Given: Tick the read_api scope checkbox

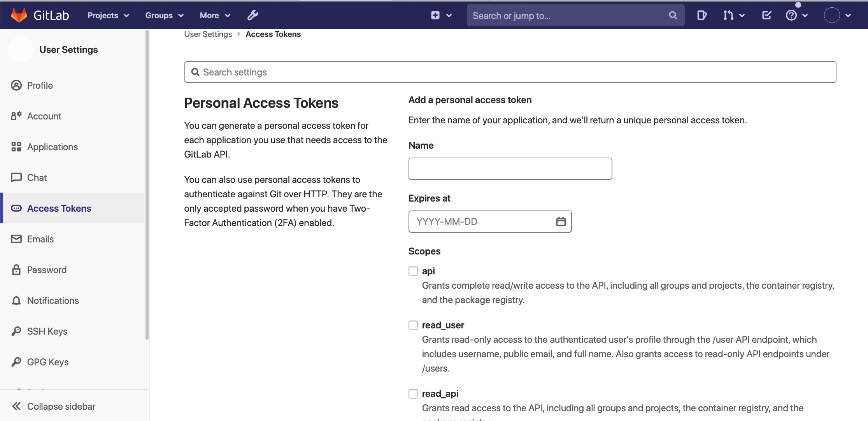Looking at the screenshot, I should pos(413,394).
